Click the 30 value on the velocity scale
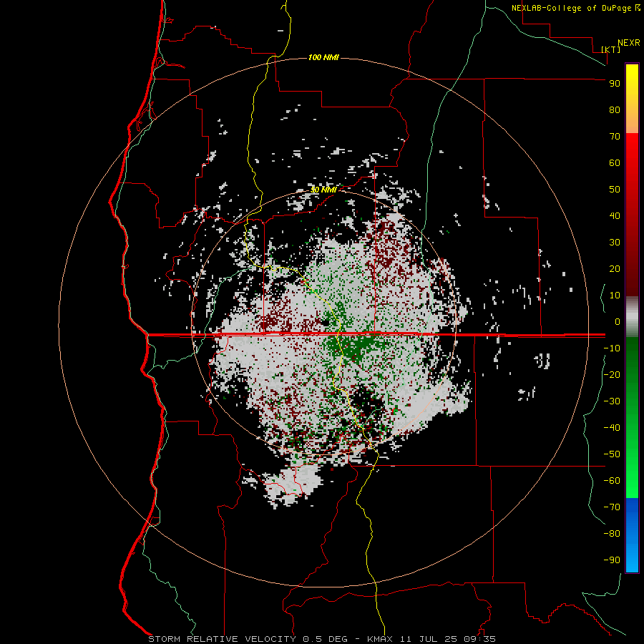Viewport: 644px width, 644px height. tap(615, 243)
